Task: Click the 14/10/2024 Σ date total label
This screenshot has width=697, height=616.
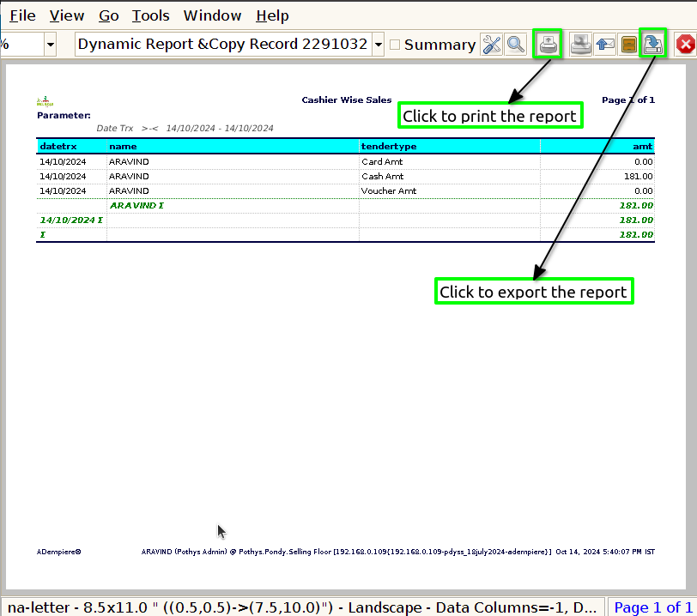Action: click(x=71, y=220)
